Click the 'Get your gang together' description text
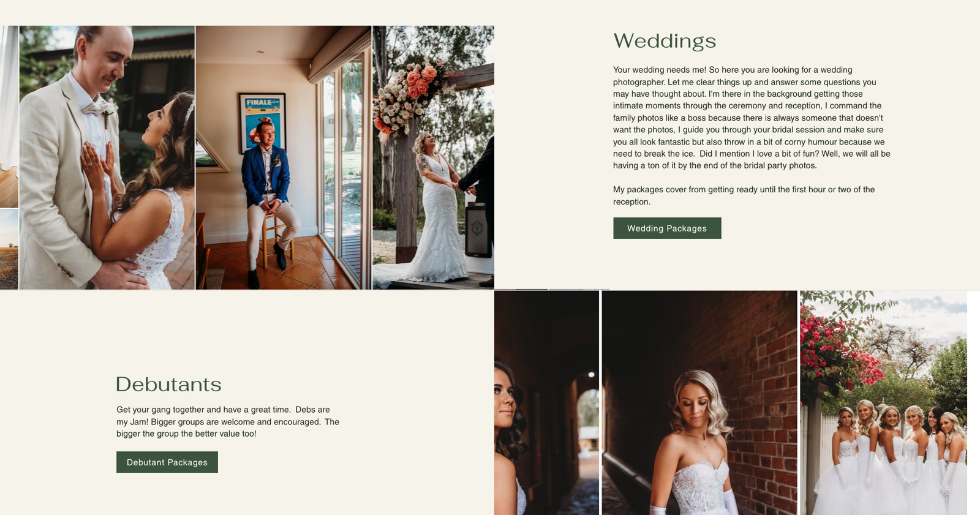 click(228, 421)
